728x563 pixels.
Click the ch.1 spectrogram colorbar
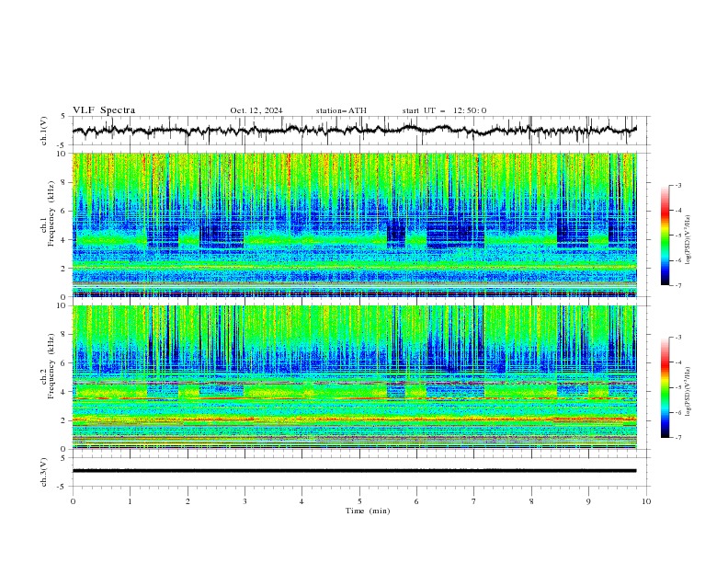(665, 236)
